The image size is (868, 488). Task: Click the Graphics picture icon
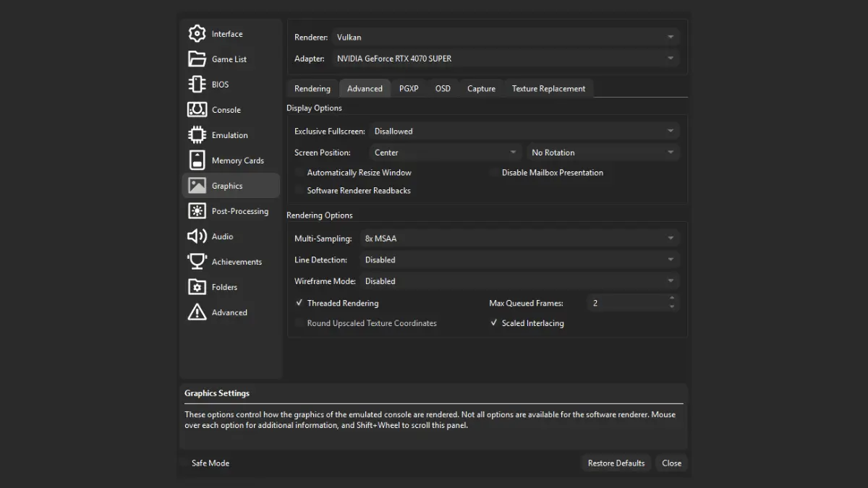197,186
